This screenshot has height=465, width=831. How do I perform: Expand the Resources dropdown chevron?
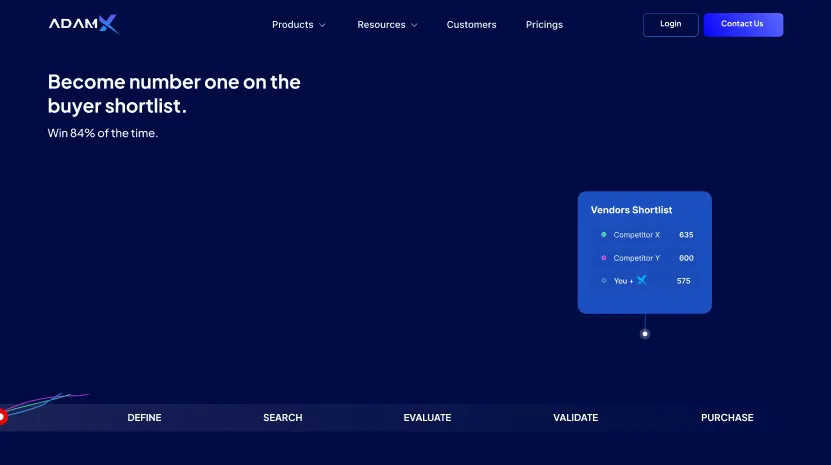pyautogui.click(x=414, y=25)
